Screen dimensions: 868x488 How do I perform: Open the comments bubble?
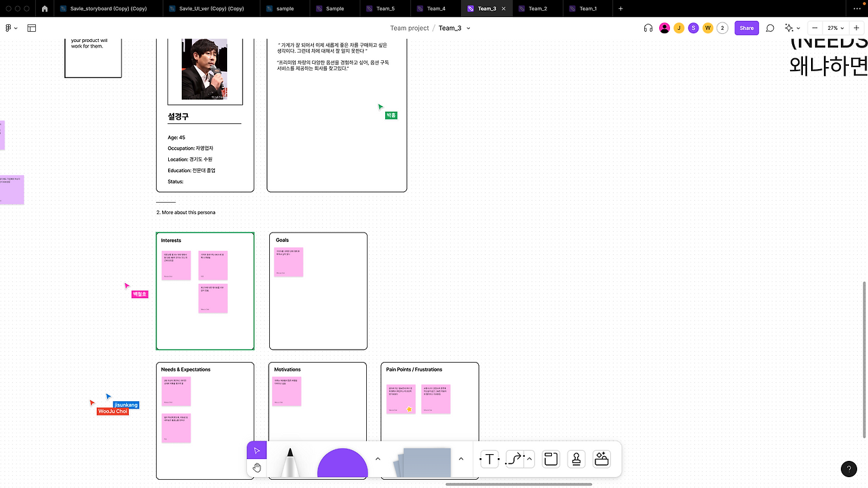(x=770, y=28)
